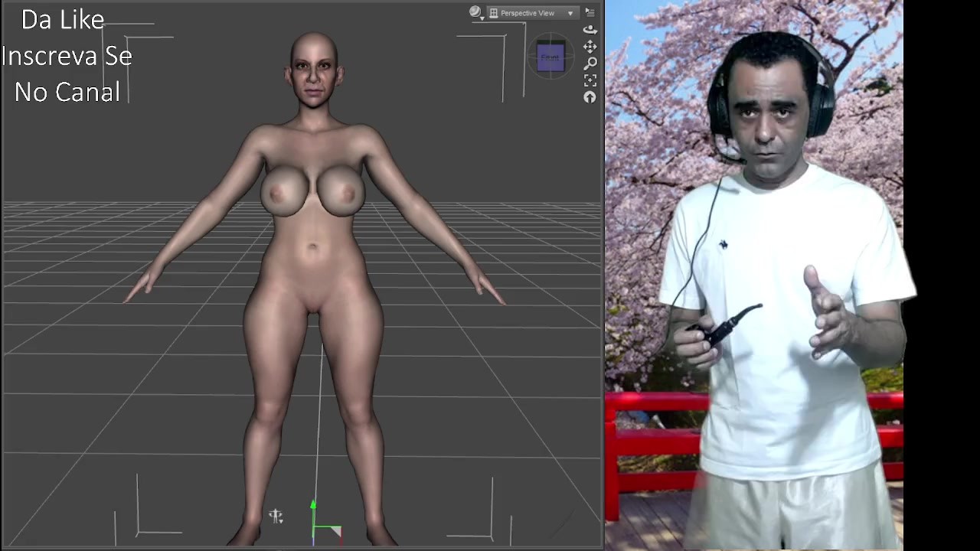Open dropdown arrow under the shading sphere
Viewport: 980px width, 551px height.
click(x=482, y=18)
